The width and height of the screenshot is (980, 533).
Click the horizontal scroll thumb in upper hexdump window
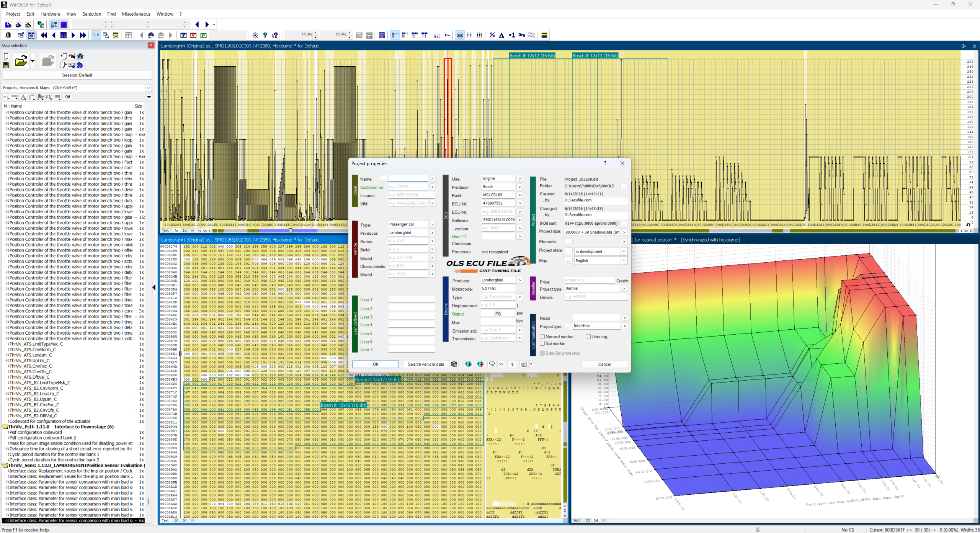pyautogui.click(x=290, y=231)
